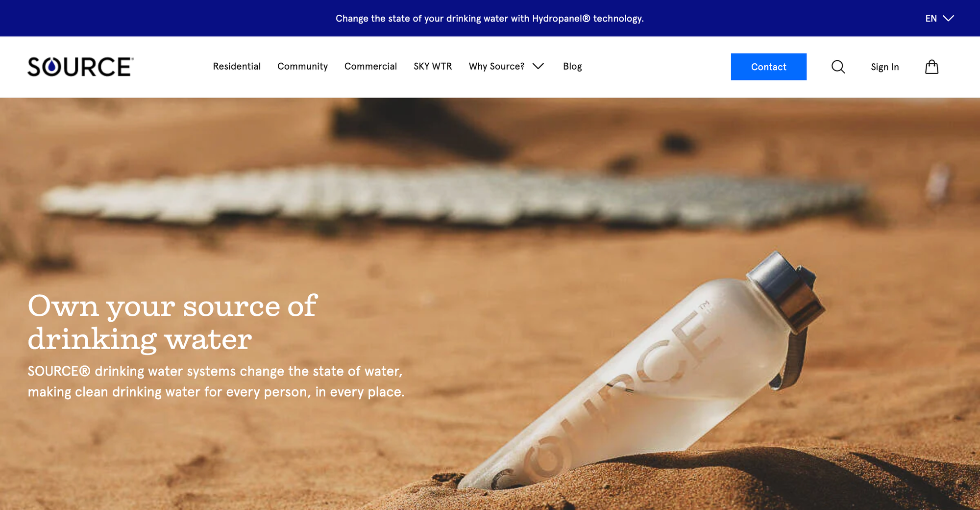980x510 pixels.
Task: Click the SOURCE drinking water systems description text
Action: [x=216, y=382]
